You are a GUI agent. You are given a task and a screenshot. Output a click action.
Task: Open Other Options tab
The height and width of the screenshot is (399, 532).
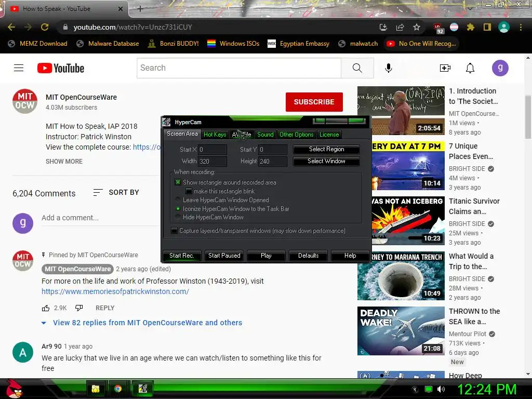pos(296,135)
